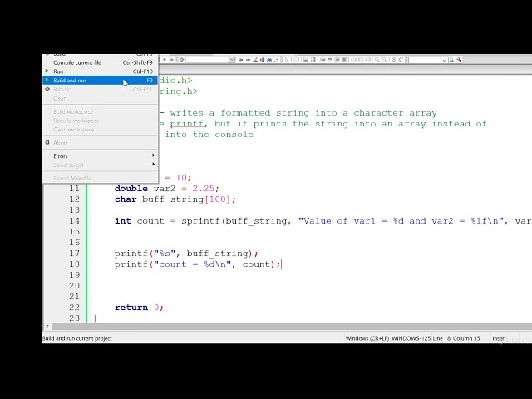
Task: Click the printf count line 18
Action: tap(198, 264)
